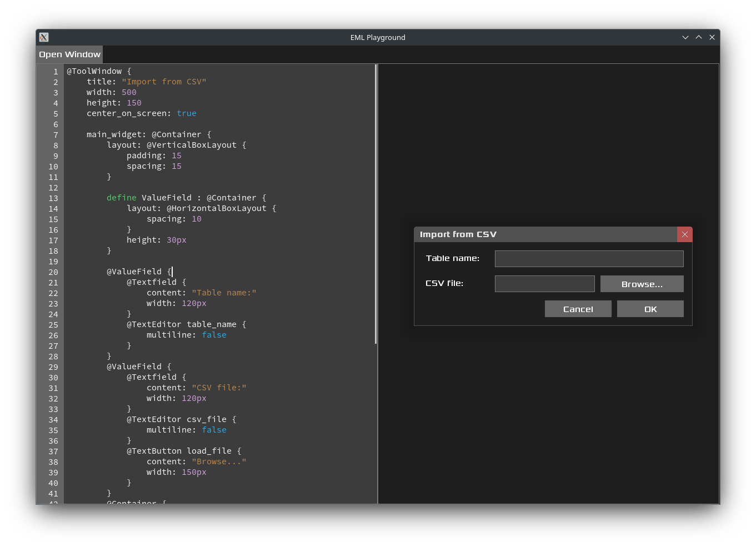Click "spacing: 10" code line
Viewport: 756px width, 547px height.
tap(174, 219)
